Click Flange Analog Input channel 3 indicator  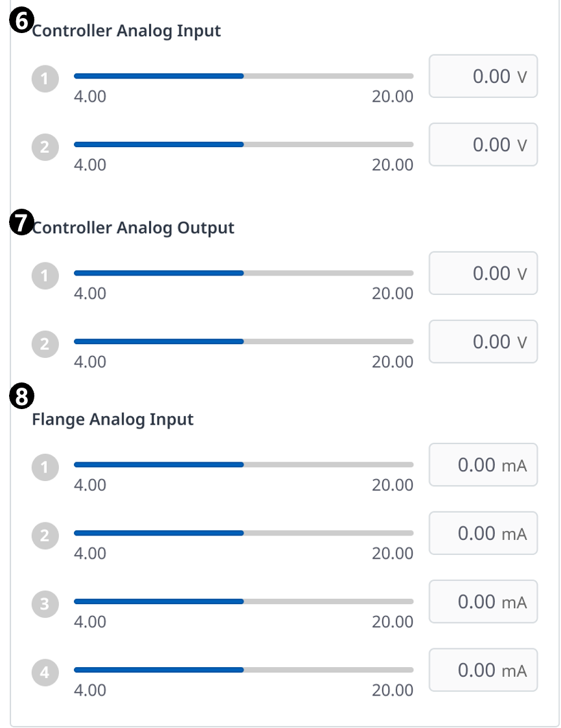tap(45, 604)
